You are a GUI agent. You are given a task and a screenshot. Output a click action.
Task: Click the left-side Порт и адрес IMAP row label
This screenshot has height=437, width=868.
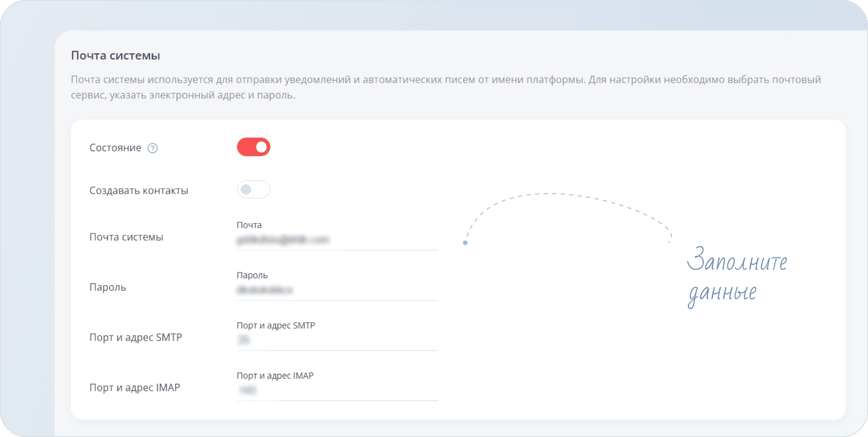pyautogui.click(x=135, y=388)
